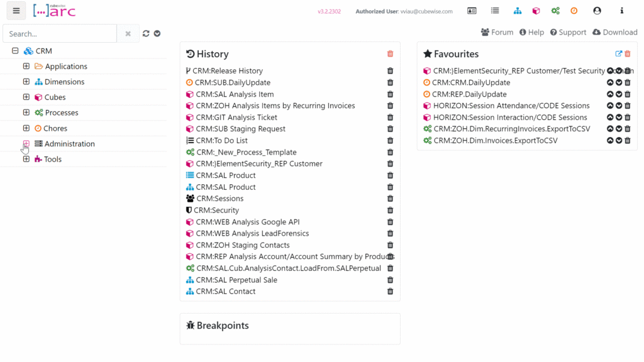The width and height of the screenshot is (644, 362).
Task: Click the refresh icon beside the search box
Action: [x=146, y=33]
